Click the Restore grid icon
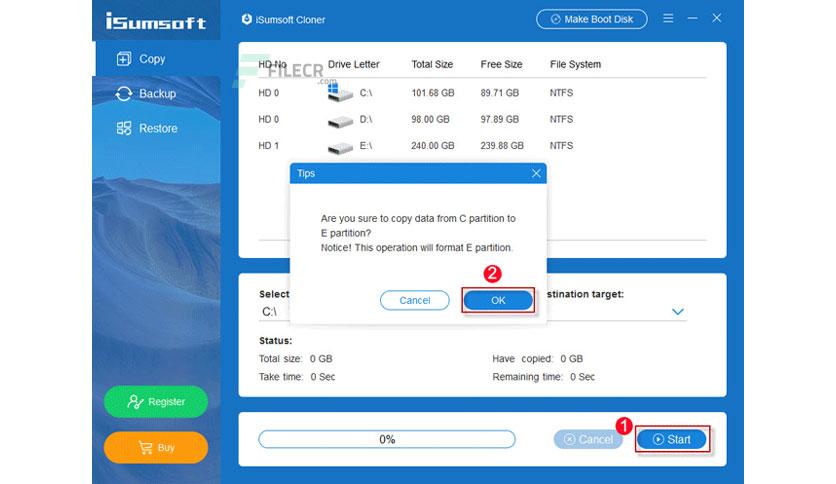This screenshot has width=836, height=484. [x=124, y=128]
